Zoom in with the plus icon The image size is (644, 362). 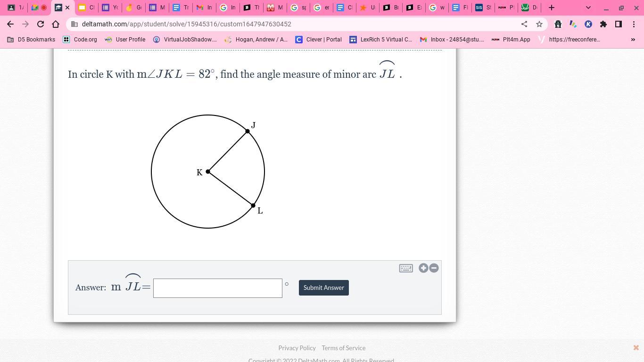423,268
